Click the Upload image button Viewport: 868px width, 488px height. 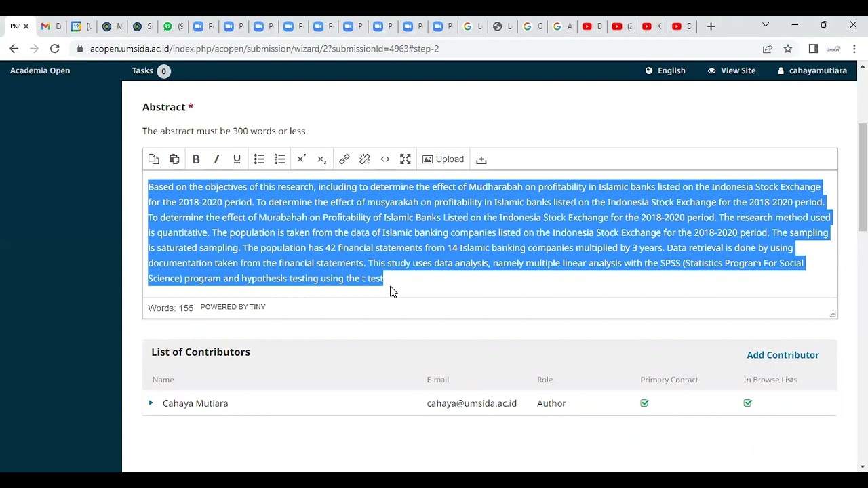[443, 159]
